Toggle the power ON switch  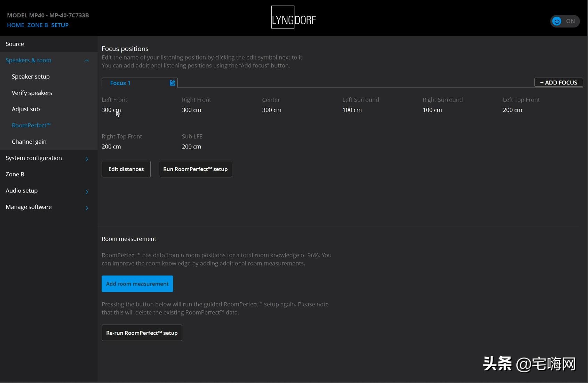(x=564, y=21)
